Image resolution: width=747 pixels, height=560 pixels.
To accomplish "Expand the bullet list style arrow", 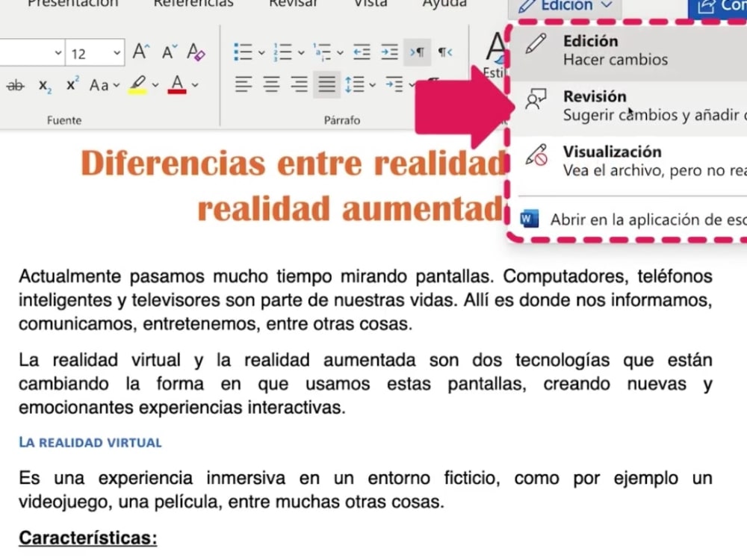I will (x=261, y=52).
